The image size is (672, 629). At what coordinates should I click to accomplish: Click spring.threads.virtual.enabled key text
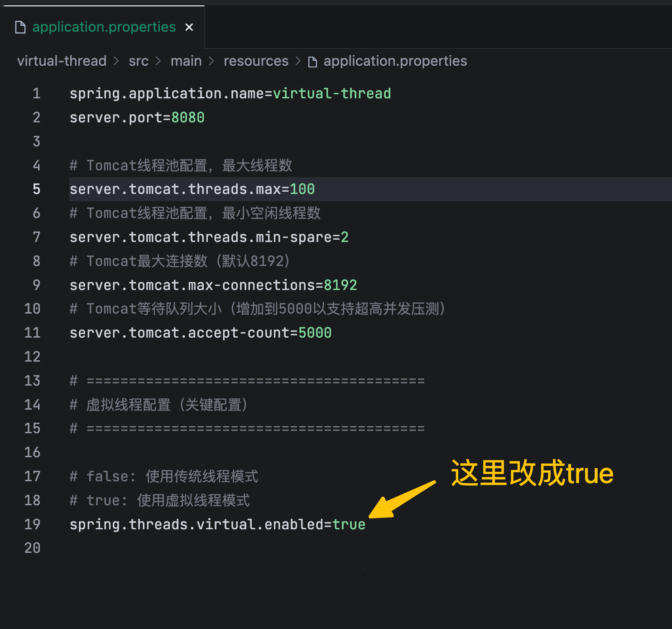pyautogui.click(x=197, y=524)
